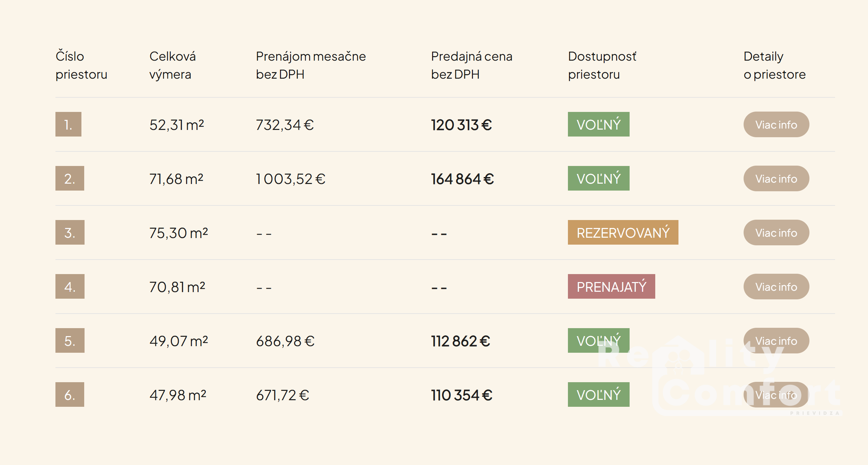This screenshot has height=465, width=868.
Task: Click the 120 313 € sale price
Action: 461,125
